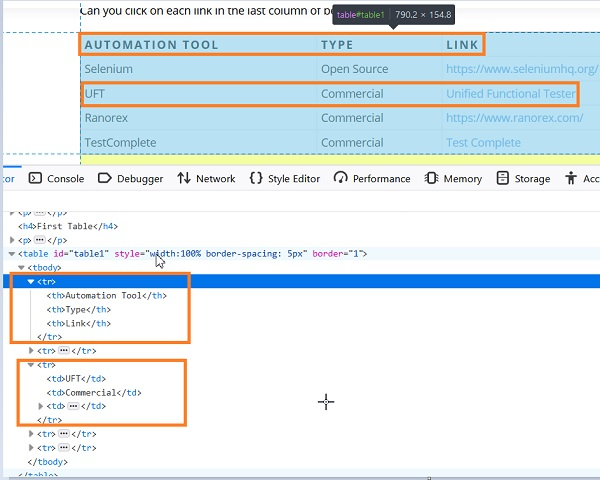Collapse the selected header tr node
The width and height of the screenshot is (600, 480).
(x=31, y=282)
